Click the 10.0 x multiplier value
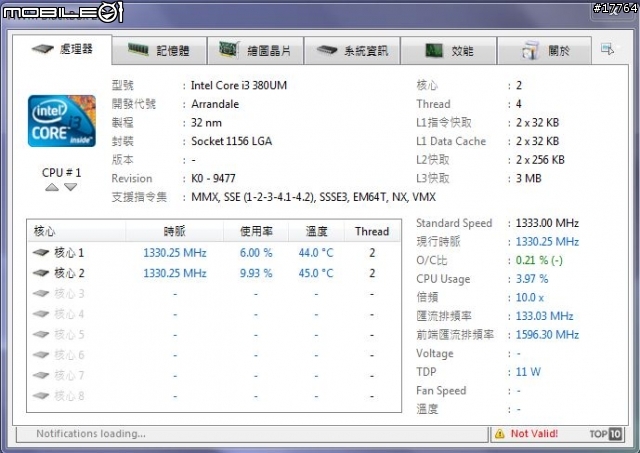 coord(529,298)
